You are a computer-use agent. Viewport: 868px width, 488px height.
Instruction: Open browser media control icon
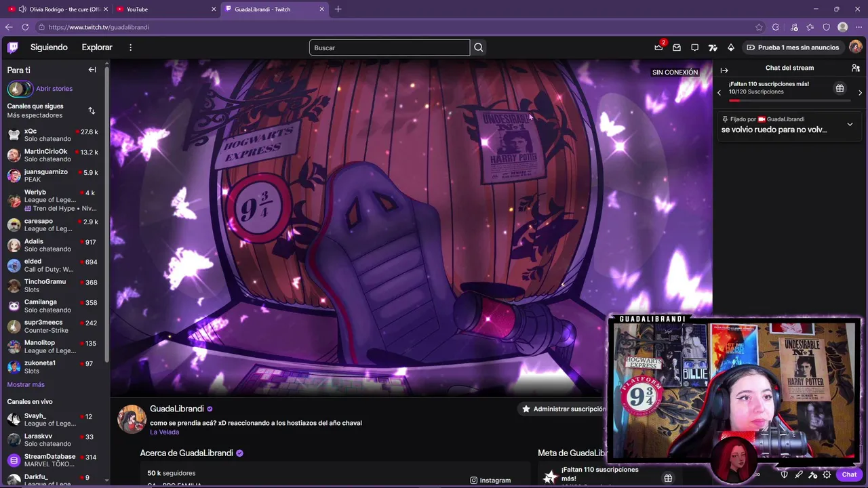794,27
